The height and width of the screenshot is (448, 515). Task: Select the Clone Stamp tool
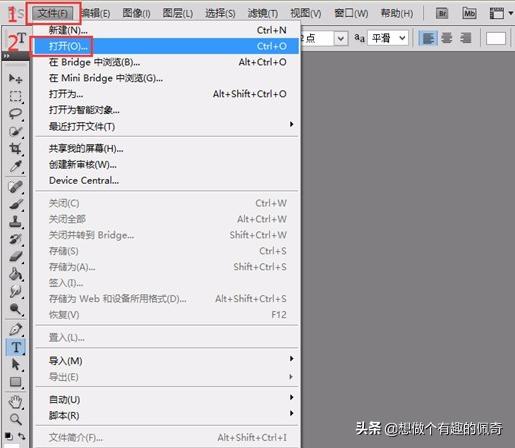15,222
